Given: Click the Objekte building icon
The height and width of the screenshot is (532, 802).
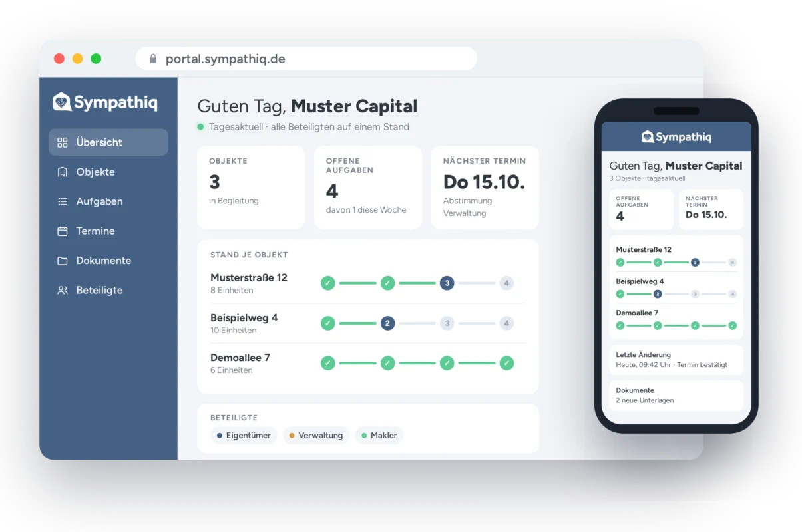Looking at the screenshot, I should [x=63, y=172].
